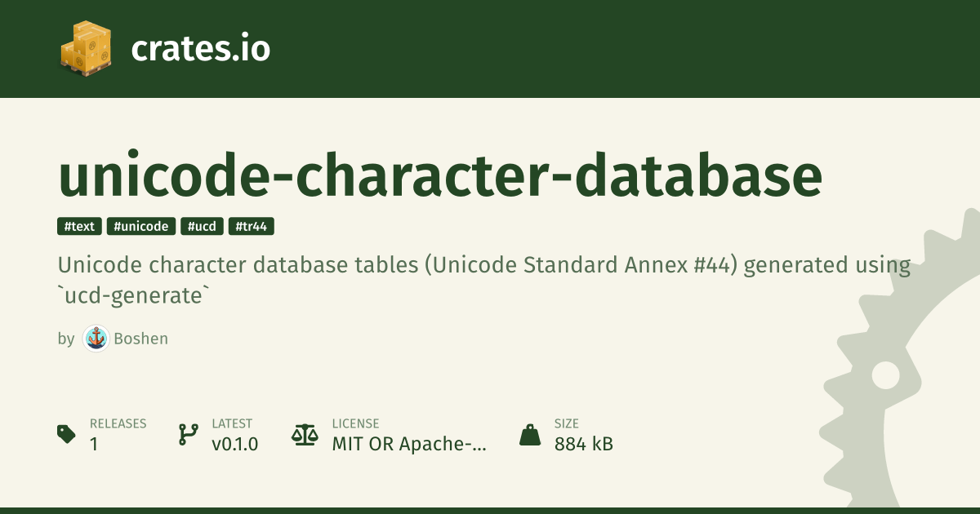Screen dimensions: 980x514
Task: Click the crates.io cargo boxes logo
Action: pos(86,47)
